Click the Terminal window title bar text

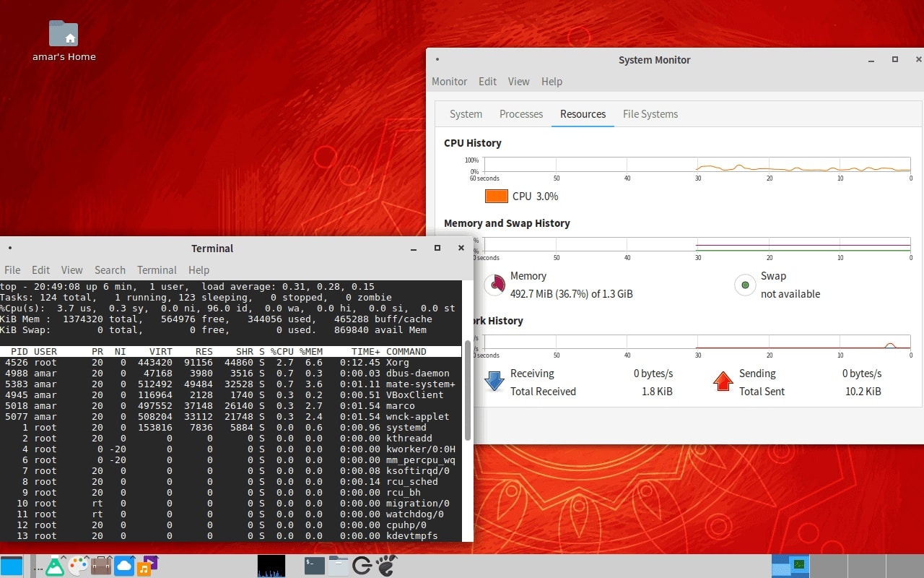point(212,249)
